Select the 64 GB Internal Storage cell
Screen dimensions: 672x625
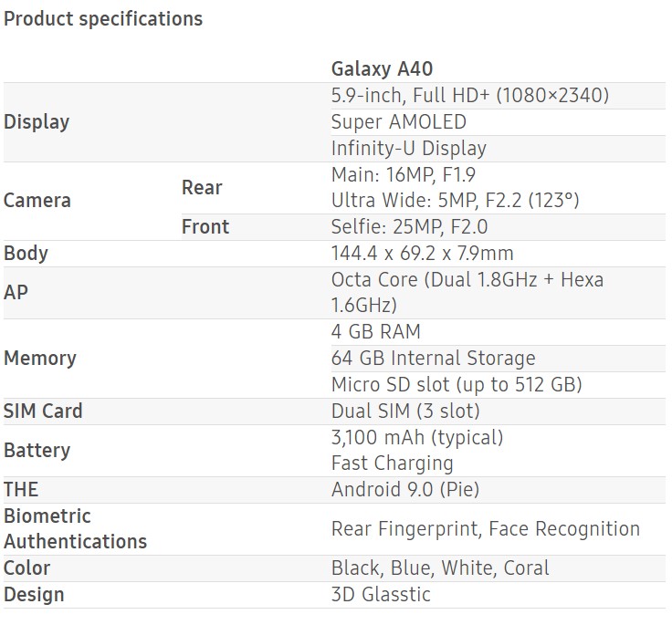[433, 359]
